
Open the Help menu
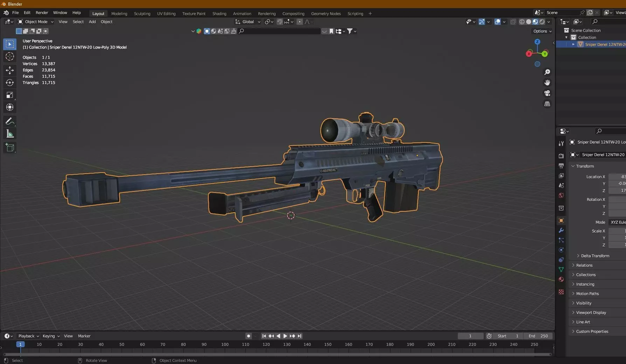[x=76, y=13]
